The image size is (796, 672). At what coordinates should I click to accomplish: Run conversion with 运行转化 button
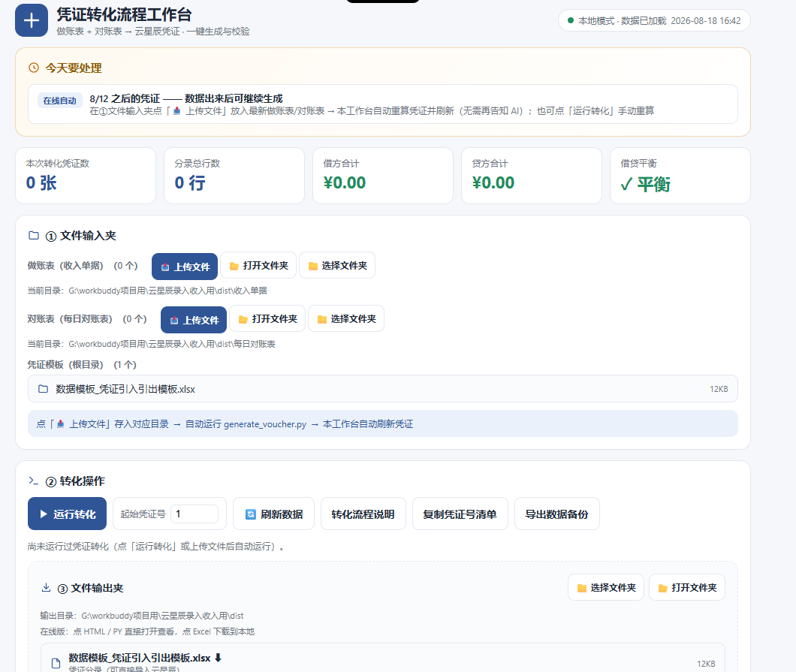tap(67, 514)
